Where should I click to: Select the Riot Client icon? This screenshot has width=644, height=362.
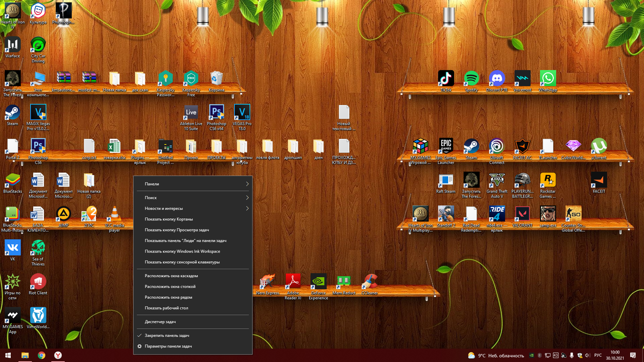point(38,284)
